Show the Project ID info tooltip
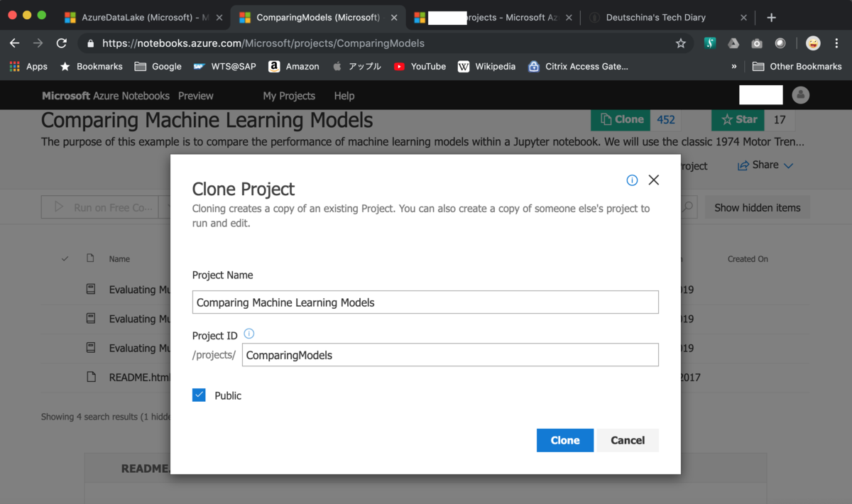The width and height of the screenshot is (852, 504). pyautogui.click(x=249, y=334)
